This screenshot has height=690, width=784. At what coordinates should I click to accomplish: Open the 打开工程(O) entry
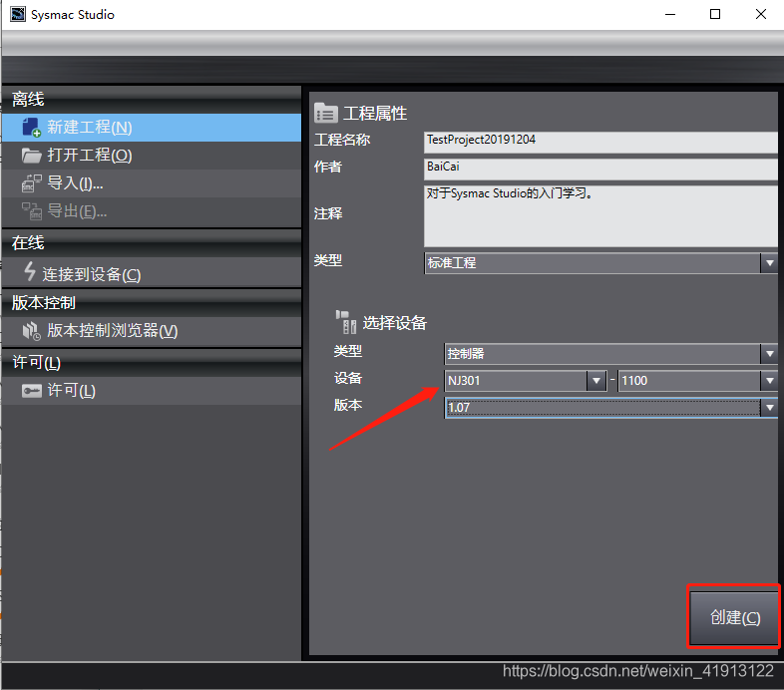(x=152, y=156)
